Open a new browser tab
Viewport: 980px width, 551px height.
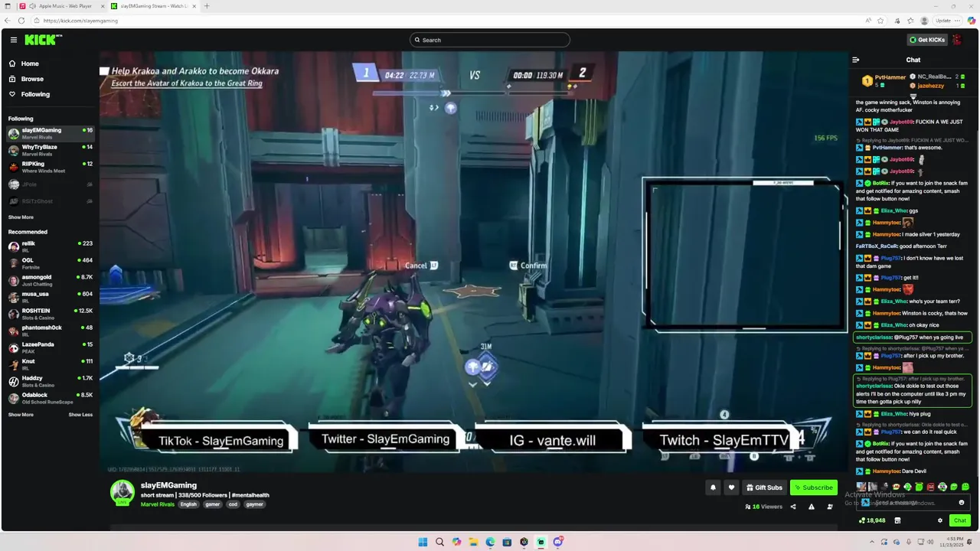point(206,6)
